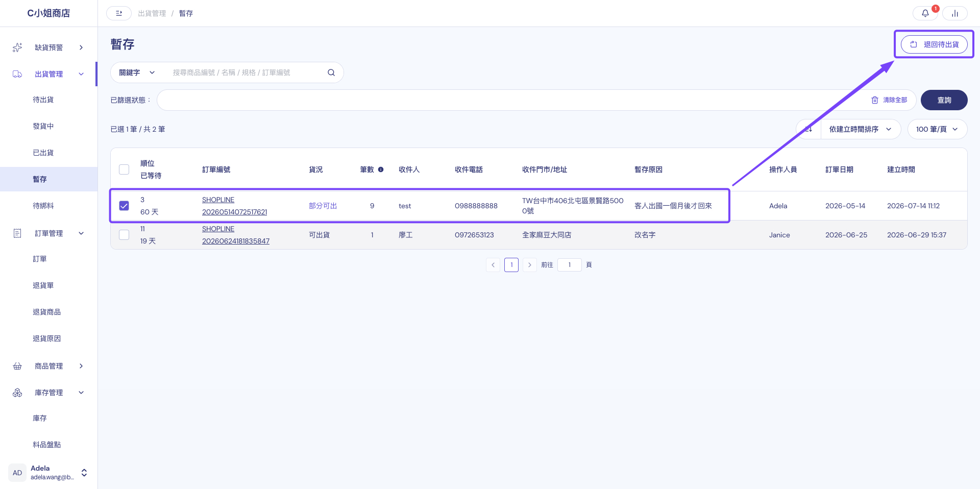Click the 訂單管理 document icon

click(x=17, y=233)
